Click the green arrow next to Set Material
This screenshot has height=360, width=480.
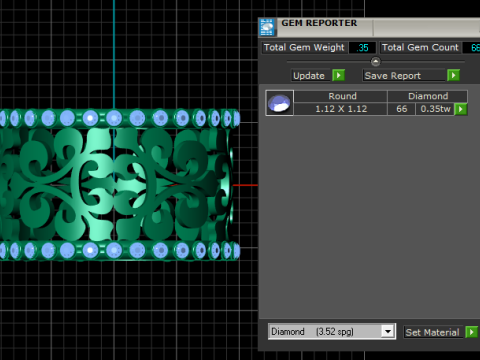point(472,332)
